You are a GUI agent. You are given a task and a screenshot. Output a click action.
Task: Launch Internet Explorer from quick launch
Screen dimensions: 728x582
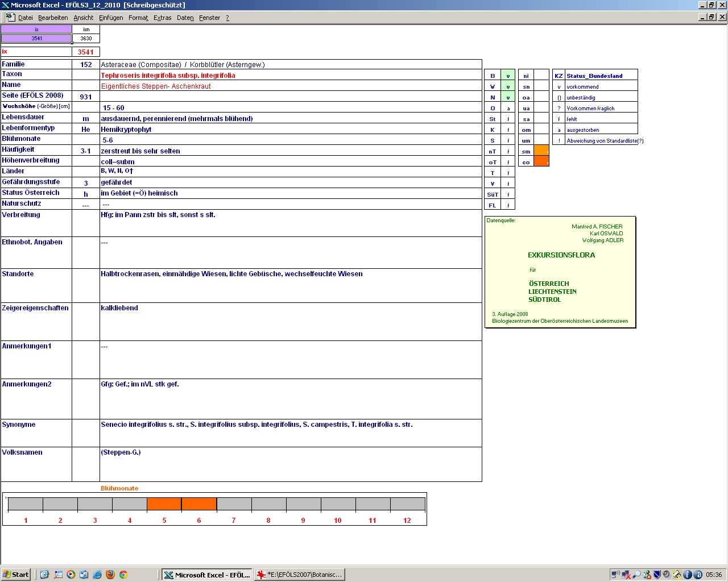[x=97, y=575]
